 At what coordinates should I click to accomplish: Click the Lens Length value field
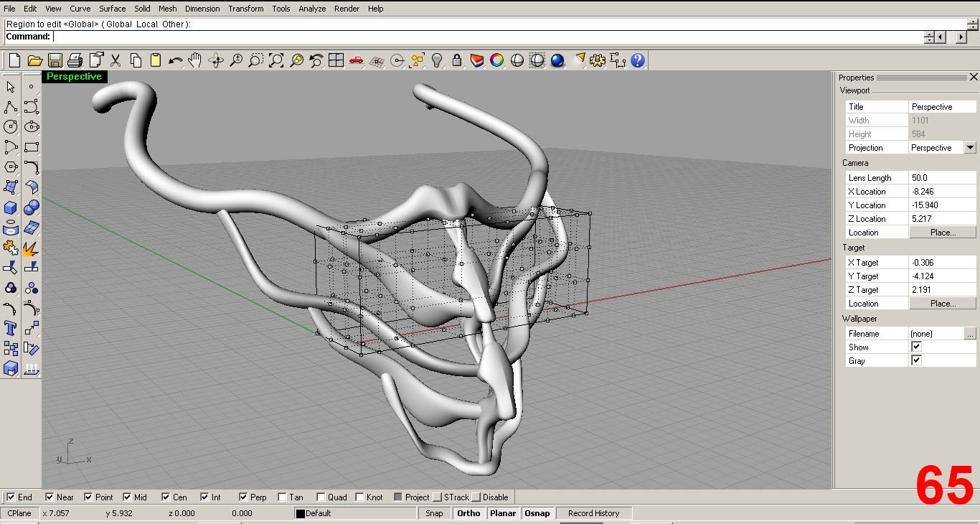[x=943, y=177]
